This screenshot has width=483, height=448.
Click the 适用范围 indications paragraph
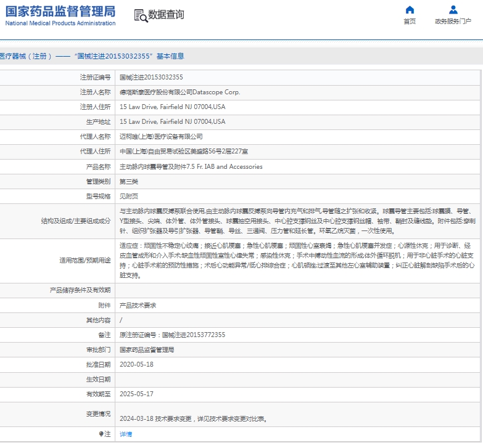pos(297,260)
